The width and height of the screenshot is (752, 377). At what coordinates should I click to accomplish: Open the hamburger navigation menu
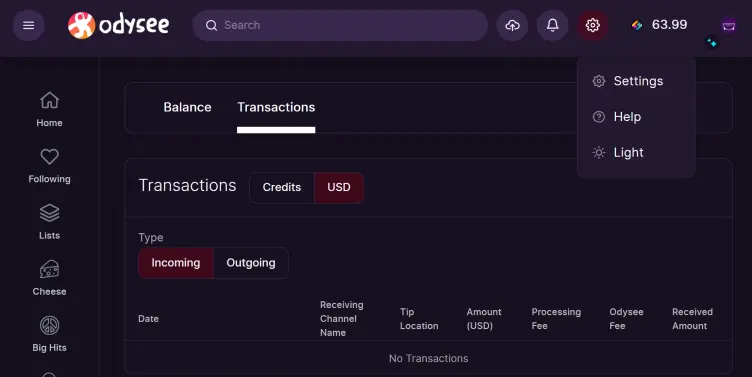(29, 25)
